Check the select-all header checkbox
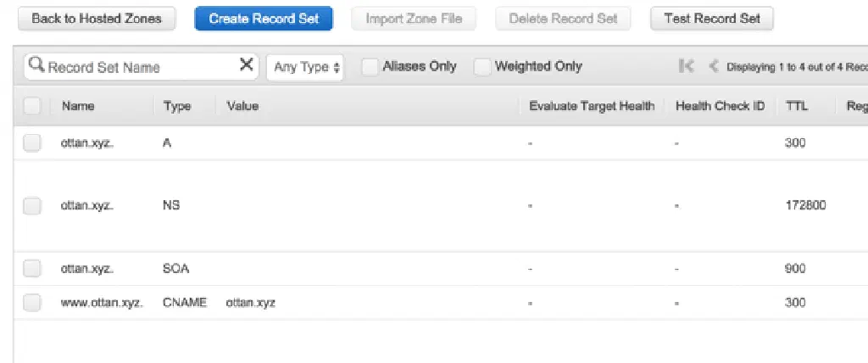Image resolution: width=868 pixels, height=363 pixels. click(32, 106)
